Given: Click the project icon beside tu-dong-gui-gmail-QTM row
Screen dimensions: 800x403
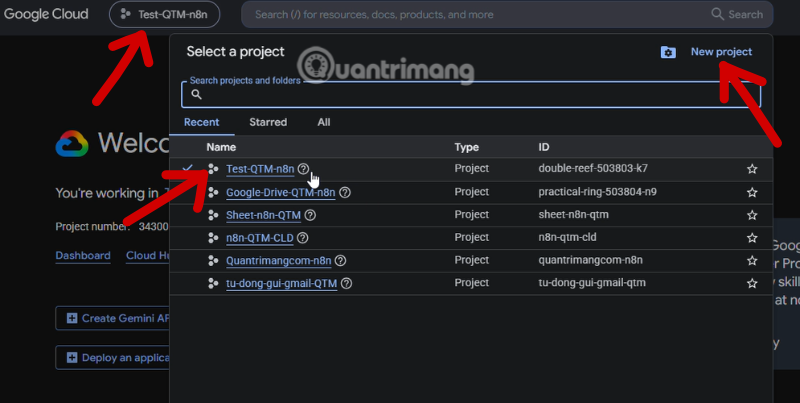Looking at the screenshot, I should coord(213,283).
